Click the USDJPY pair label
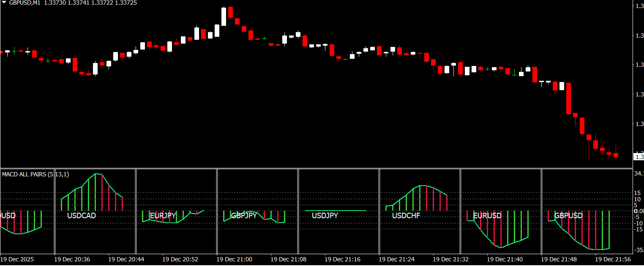 (325, 216)
